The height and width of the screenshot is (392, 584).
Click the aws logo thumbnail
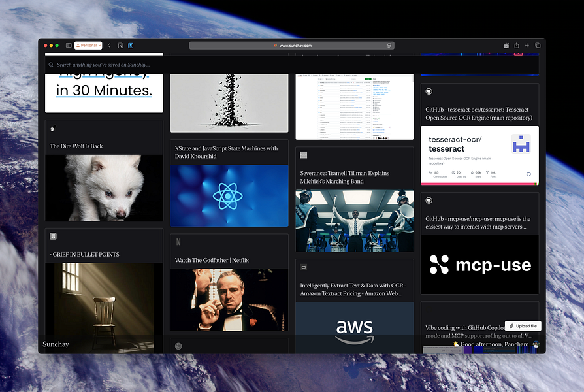tap(355, 328)
